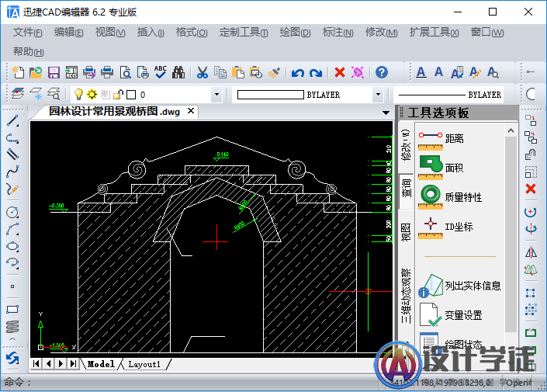The image size is (547, 392).
Task: Toggle the layer lock padlock icon
Action: click(x=118, y=94)
